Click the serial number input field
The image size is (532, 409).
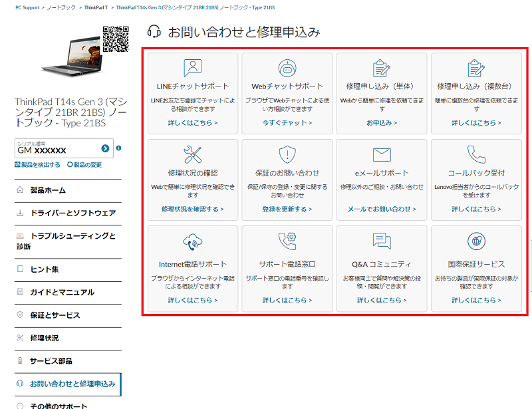tap(57, 150)
